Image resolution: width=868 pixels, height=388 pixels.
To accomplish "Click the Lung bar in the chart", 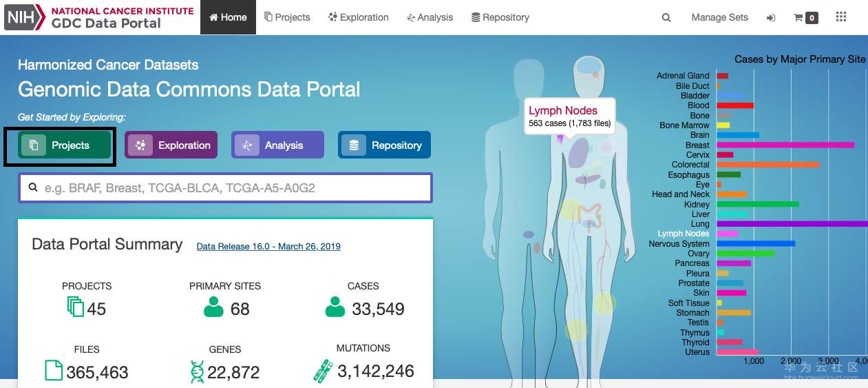I will coord(792,224).
